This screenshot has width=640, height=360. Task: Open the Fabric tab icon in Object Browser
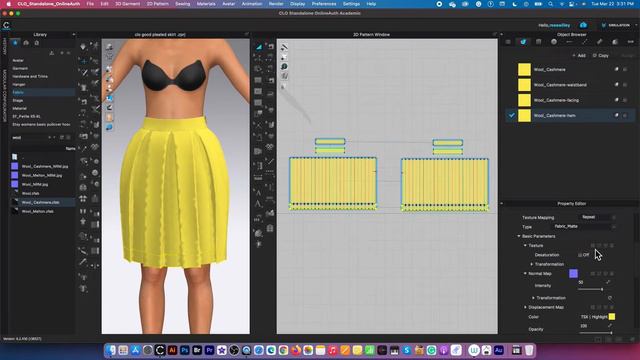coord(523,42)
